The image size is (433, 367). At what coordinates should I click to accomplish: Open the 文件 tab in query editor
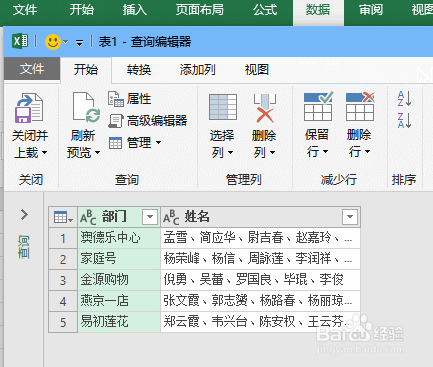tap(32, 69)
